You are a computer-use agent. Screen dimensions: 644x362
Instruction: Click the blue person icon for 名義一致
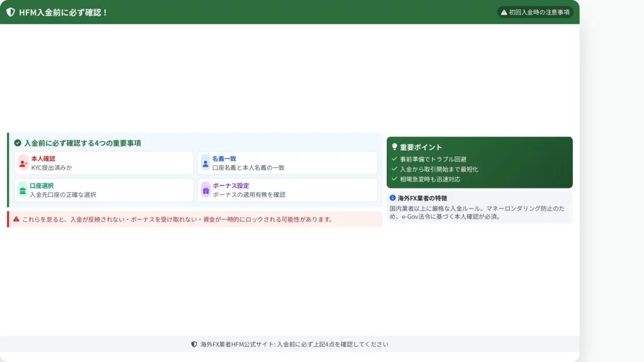click(x=205, y=163)
